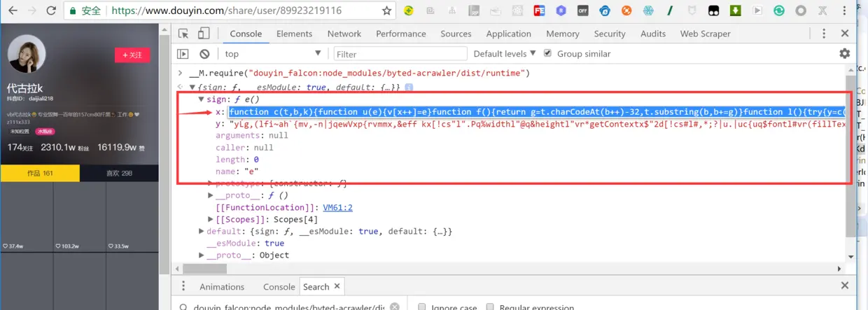Close the bottom drawer
The width and height of the screenshot is (868, 310).
(x=845, y=286)
